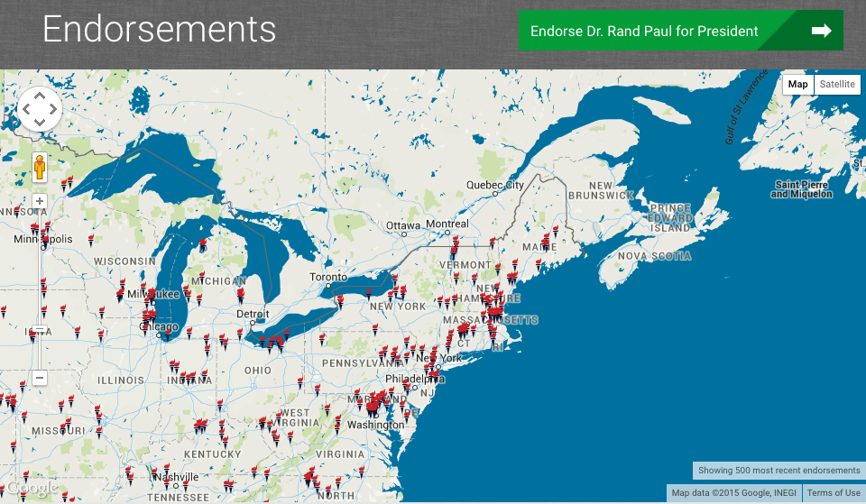
Task: Open the Terms of Use link
Action: (x=834, y=492)
